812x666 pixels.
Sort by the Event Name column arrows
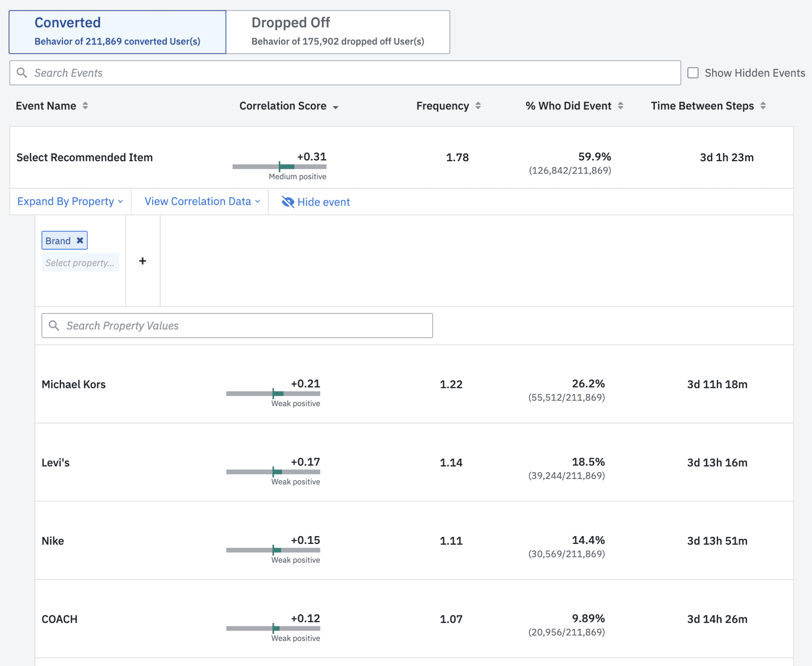click(85, 106)
